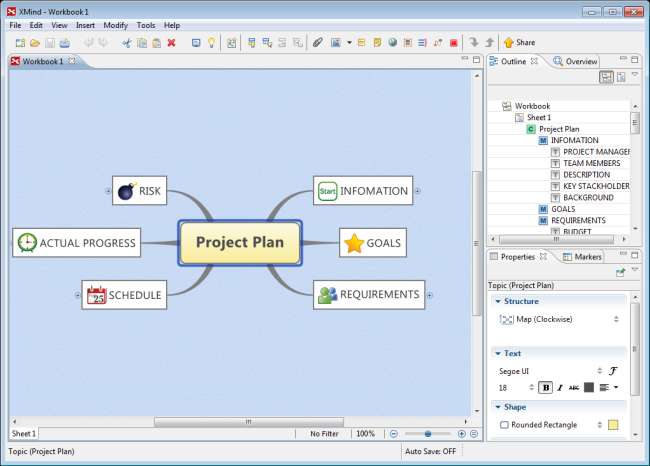
Task: Click the people marker on REQUIREMENTS topic
Action: pyautogui.click(x=327, y=295)
